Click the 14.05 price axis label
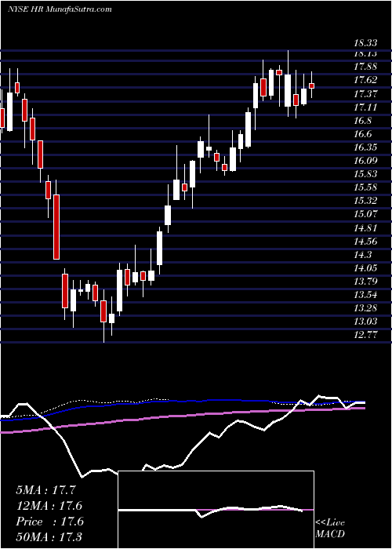 (x=365, y=268)
